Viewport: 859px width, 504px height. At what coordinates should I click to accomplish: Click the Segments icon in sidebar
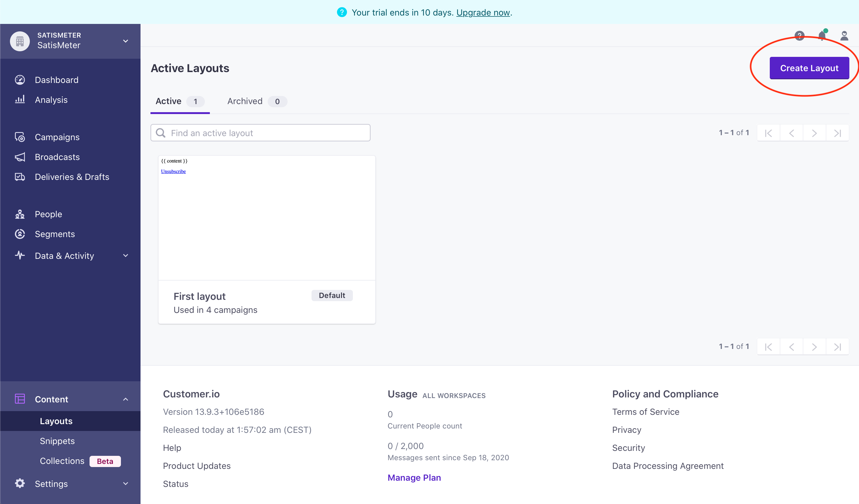click(20, 234)
